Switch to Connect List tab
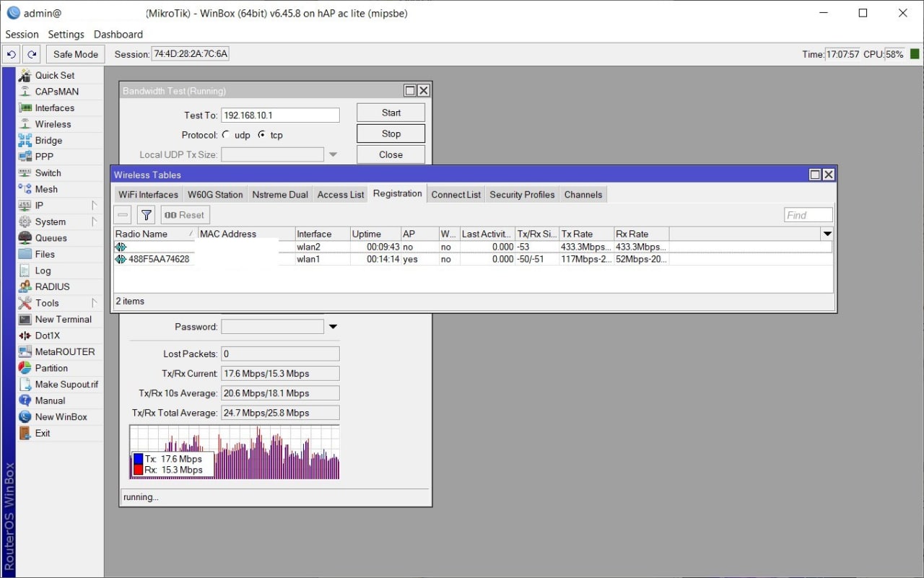Viewport: 924px width, 578px height. tap(456, 195)
